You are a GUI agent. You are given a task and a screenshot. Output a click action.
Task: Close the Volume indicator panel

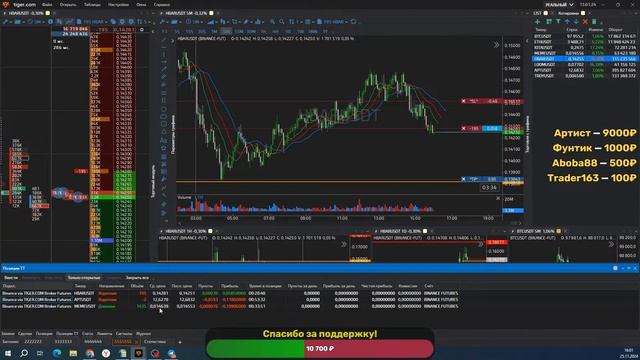(498, 198)
